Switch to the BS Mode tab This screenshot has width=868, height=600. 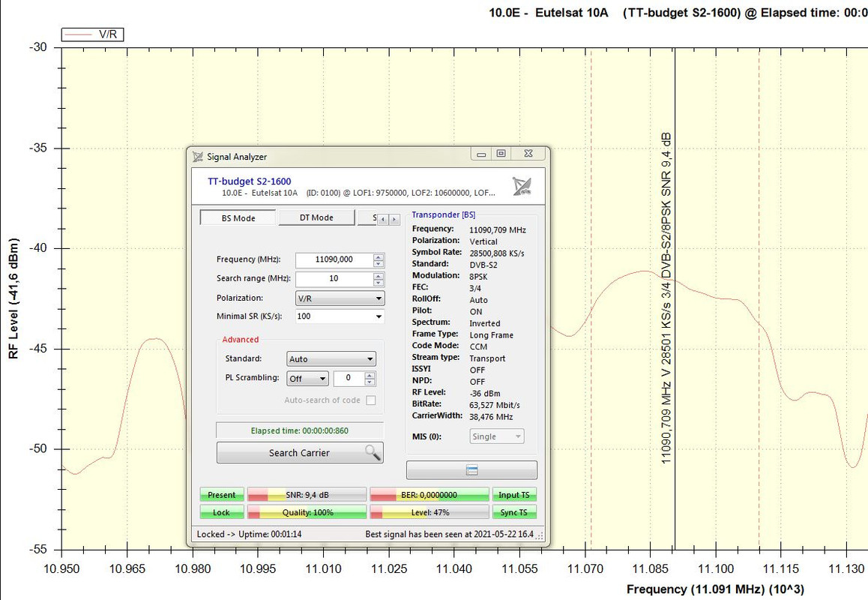coord(238,217)
